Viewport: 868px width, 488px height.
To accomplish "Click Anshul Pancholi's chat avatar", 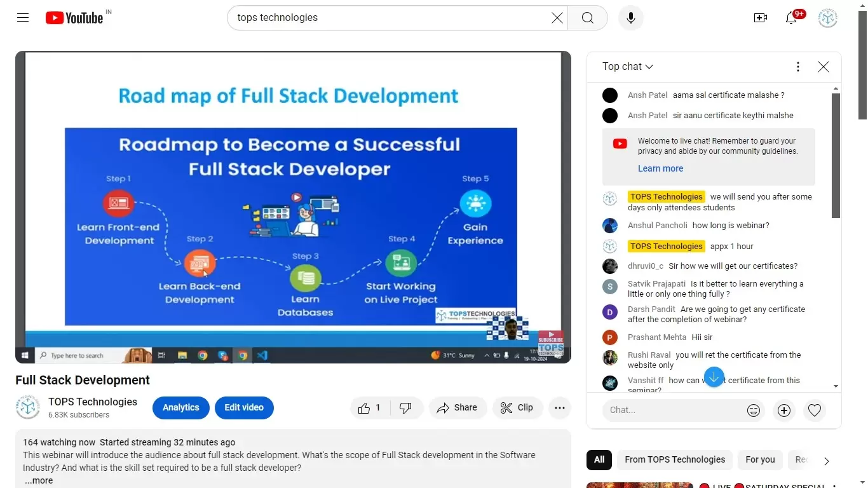I will (x=610, y=226).
